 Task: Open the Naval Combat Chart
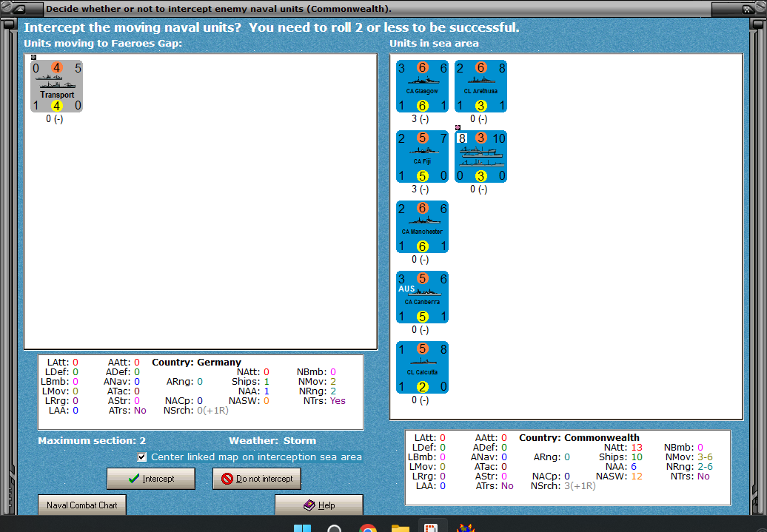point(82,505)
